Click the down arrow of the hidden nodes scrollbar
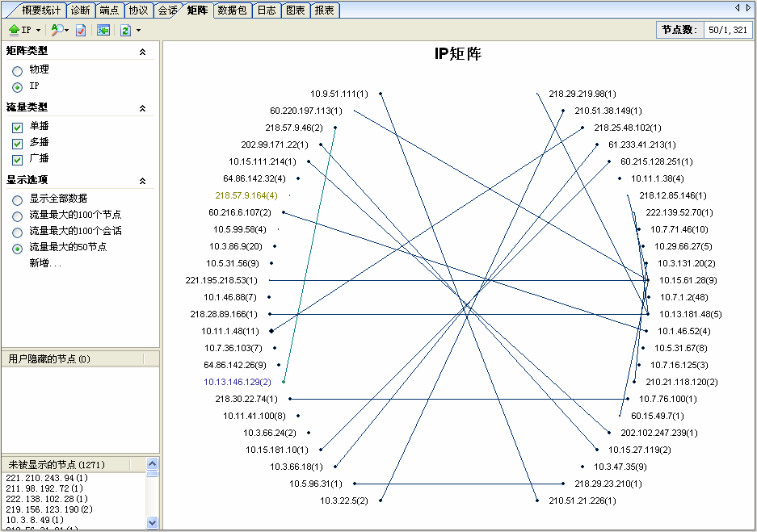The image size is (757, 532). click(x=150, y=524)
